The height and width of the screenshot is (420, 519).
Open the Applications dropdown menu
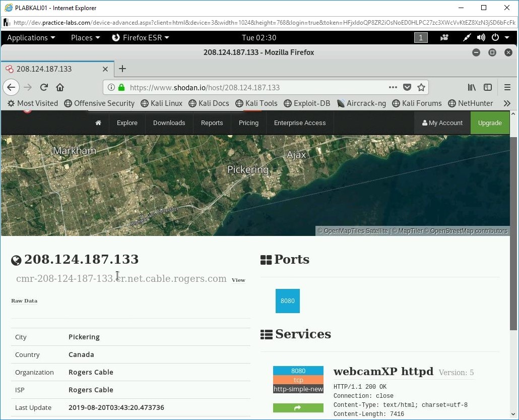tap(31, 37)
